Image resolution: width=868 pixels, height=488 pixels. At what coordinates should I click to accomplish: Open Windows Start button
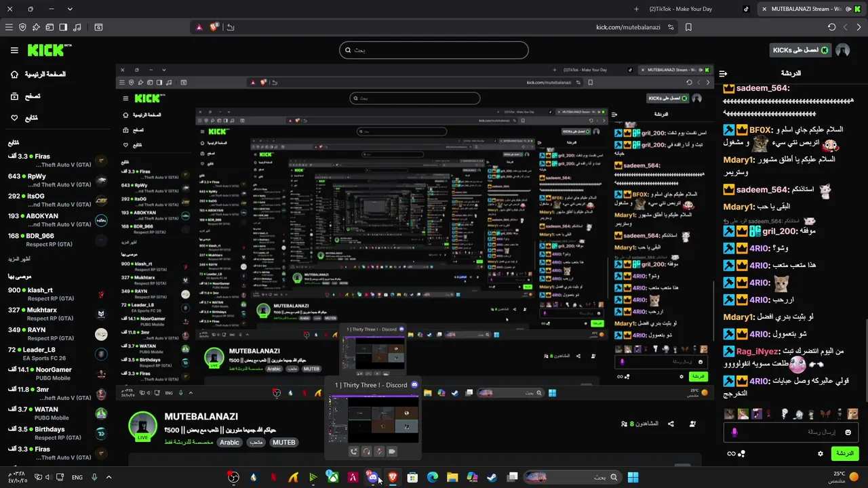633,477
